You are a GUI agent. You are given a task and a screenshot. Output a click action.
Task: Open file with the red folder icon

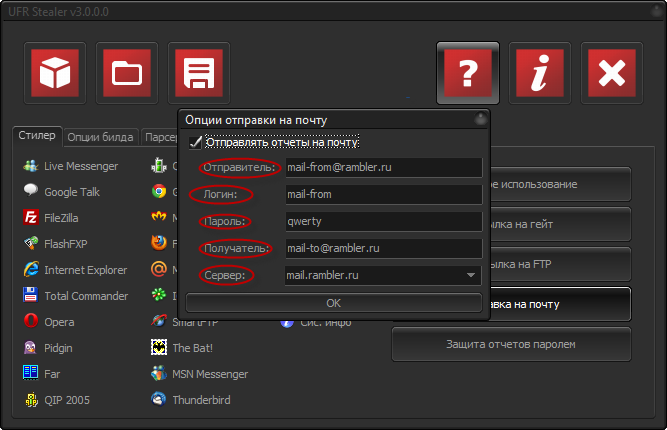point(127,73)
